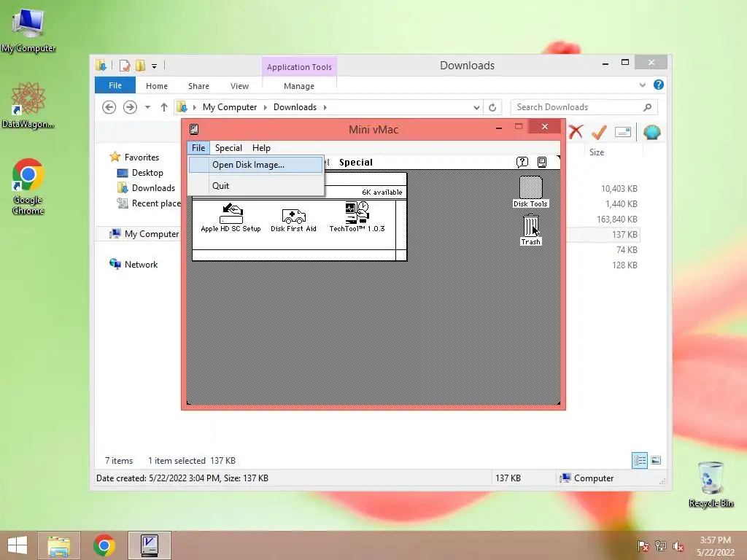The image size is (747, 560).
Task: Switch to large icons view in Explorer
Action: point(656,460)
